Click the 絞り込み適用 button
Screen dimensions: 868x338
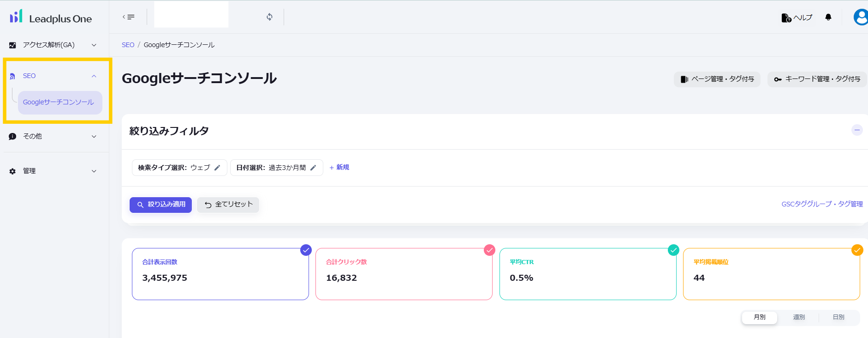click(x=161, y=205)
